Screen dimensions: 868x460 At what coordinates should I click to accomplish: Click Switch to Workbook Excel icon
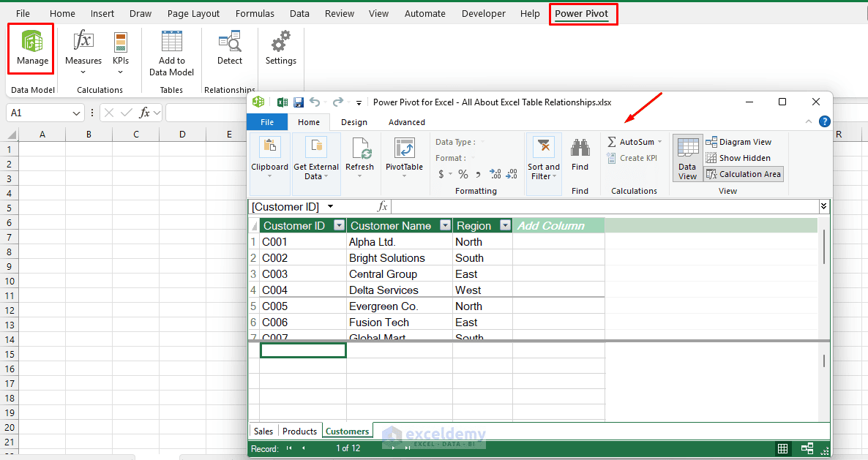click(283, 102)
